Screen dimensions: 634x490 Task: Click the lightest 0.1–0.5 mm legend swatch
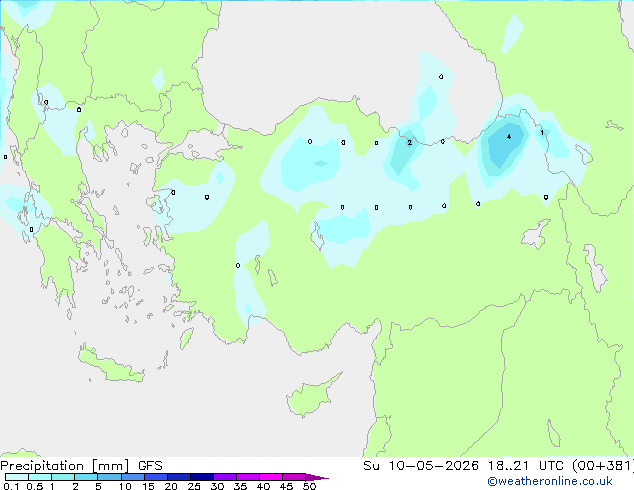click(x=17, y=477)
